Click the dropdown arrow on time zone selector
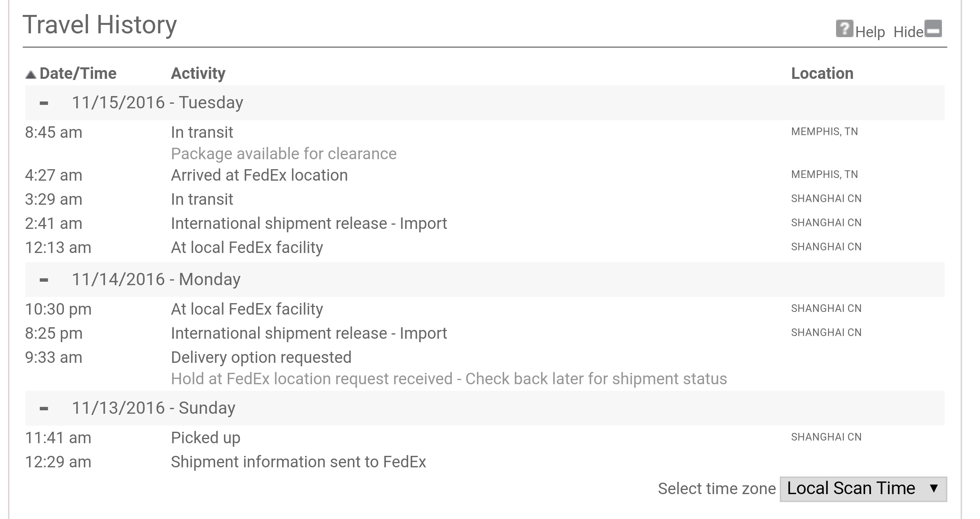980x519 pixels. 934,488
